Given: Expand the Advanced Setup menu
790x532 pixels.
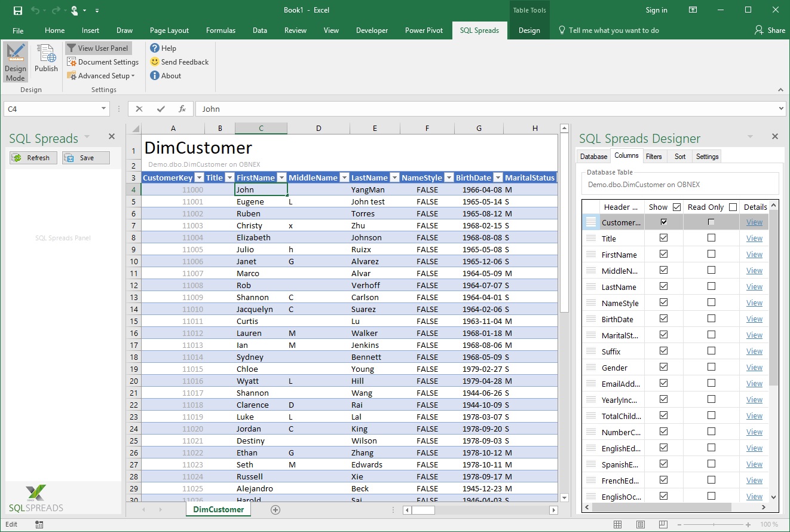Looking at the screenshot, I should click(102, 76).
